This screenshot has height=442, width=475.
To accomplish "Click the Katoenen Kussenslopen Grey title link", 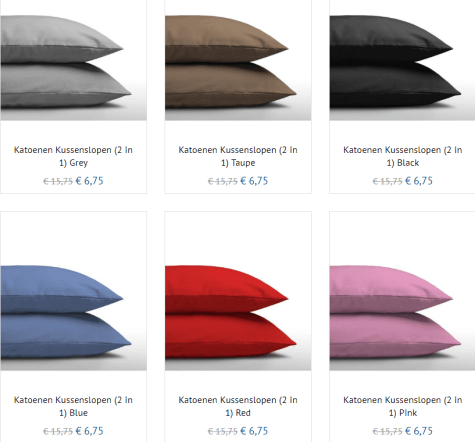I will point(73,156).
